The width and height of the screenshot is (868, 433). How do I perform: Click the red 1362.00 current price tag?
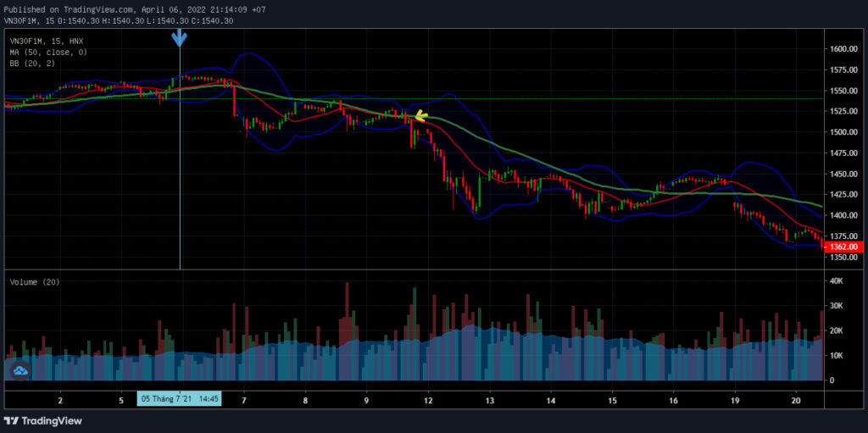[843, 247]
